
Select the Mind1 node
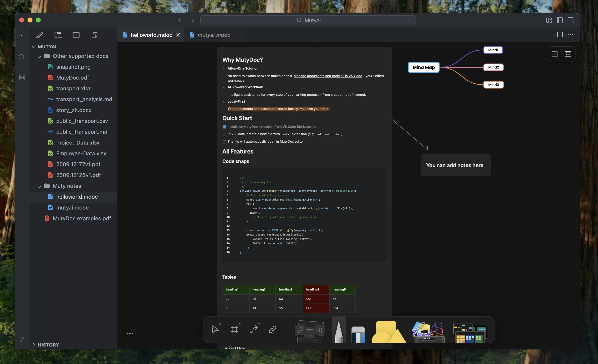coord(493,50)
